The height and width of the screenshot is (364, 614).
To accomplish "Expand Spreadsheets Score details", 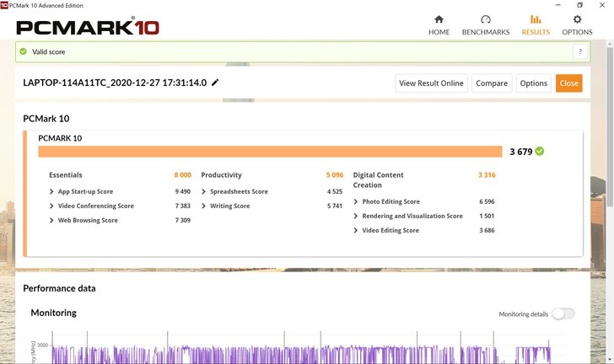I will [203, 191].
